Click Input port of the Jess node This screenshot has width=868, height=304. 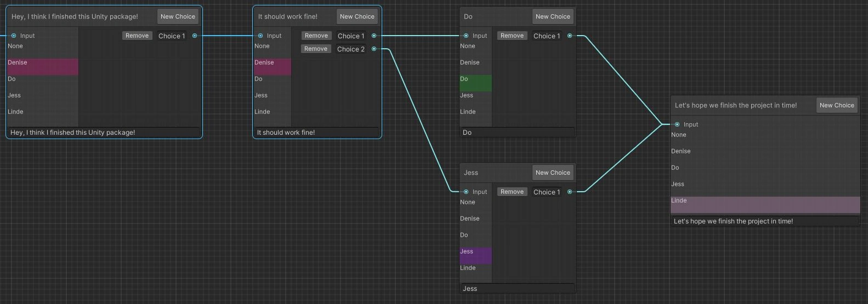(466, 192)
